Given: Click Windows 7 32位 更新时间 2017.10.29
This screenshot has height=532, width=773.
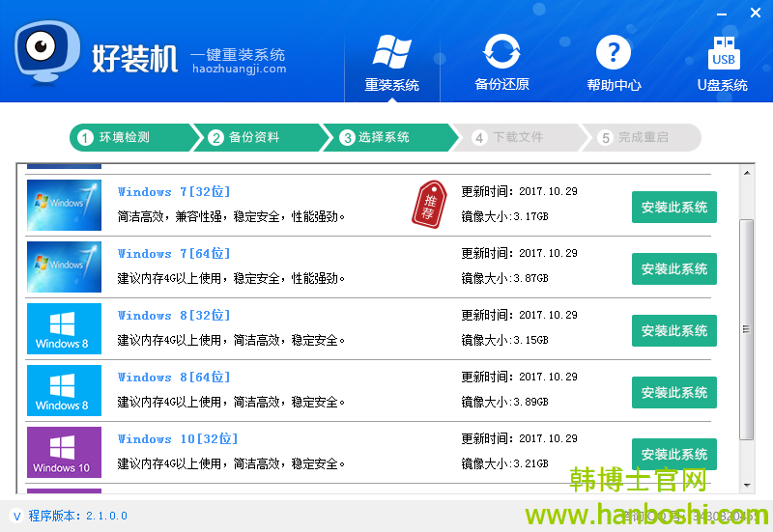Looking at the screenshot, I should coord(519,191).
